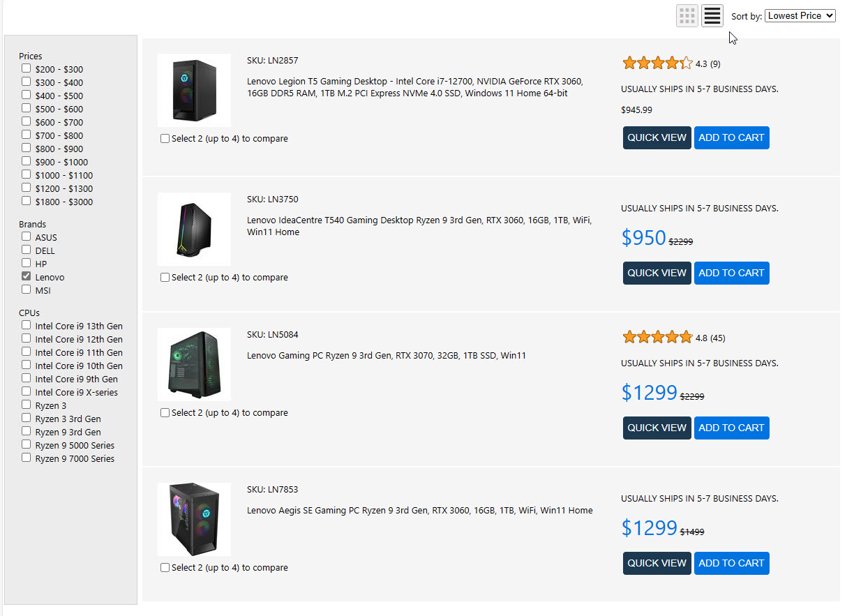The height and width of the screenshot is (616, 854).
Task: Click the Lenovo Legion T5 product image
Action: 194,90
